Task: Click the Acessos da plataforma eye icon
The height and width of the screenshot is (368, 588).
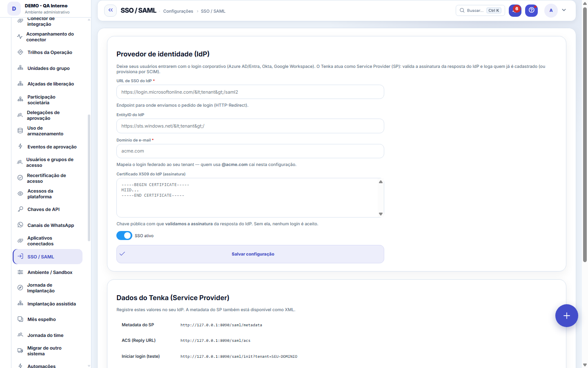Action: pyautogui.click(x=20, y=194)
